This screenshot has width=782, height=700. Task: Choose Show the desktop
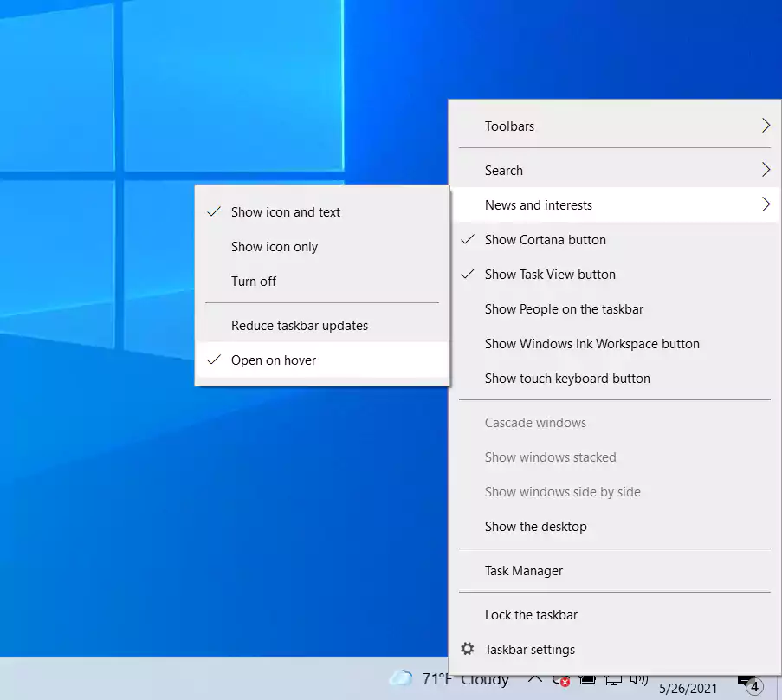pos(615,527)
